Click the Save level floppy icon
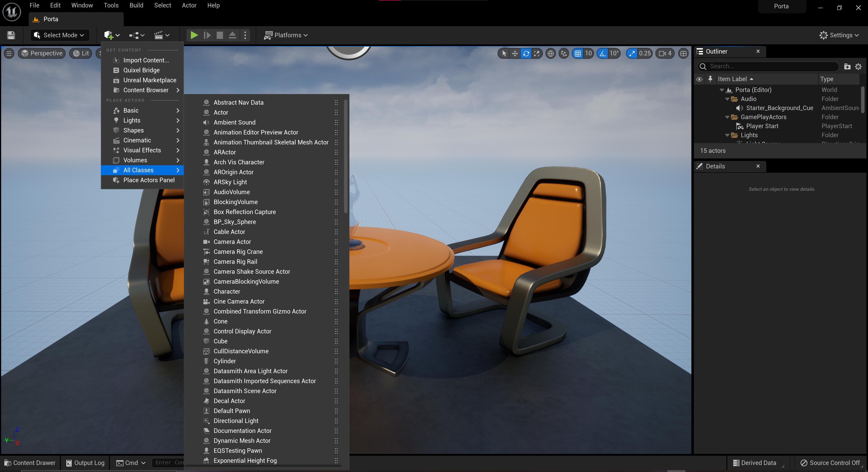868x472 pixels. tap(11, 35)
